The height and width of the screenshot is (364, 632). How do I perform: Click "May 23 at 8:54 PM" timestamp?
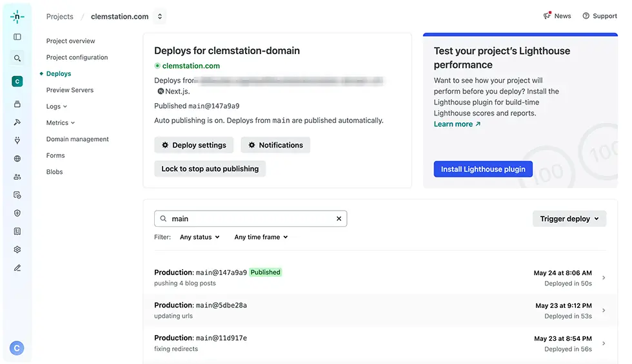tap(563, 339)
